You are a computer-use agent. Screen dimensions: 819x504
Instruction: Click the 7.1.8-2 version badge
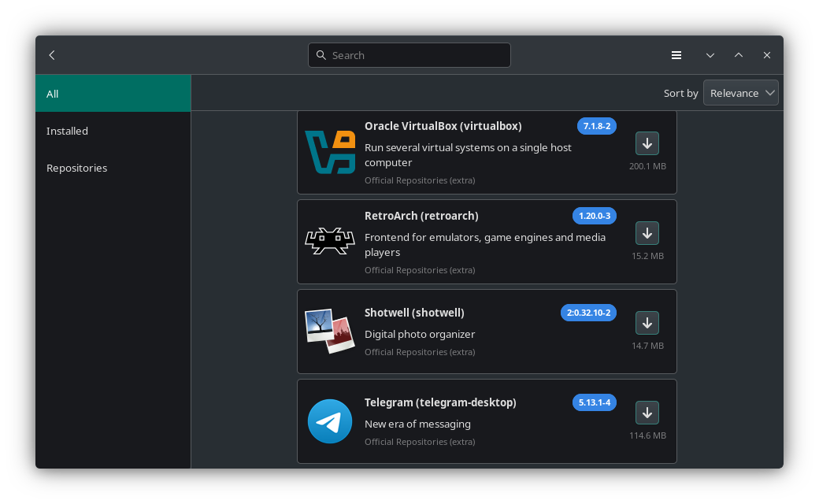(597, 126)
